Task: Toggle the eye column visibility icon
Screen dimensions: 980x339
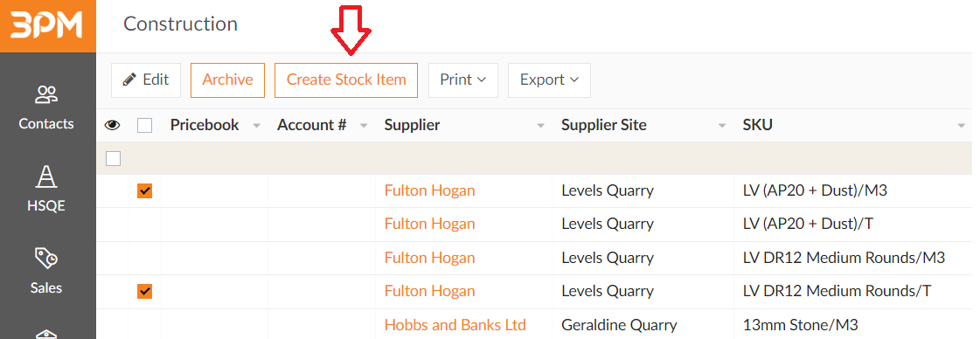Action: 112,126
